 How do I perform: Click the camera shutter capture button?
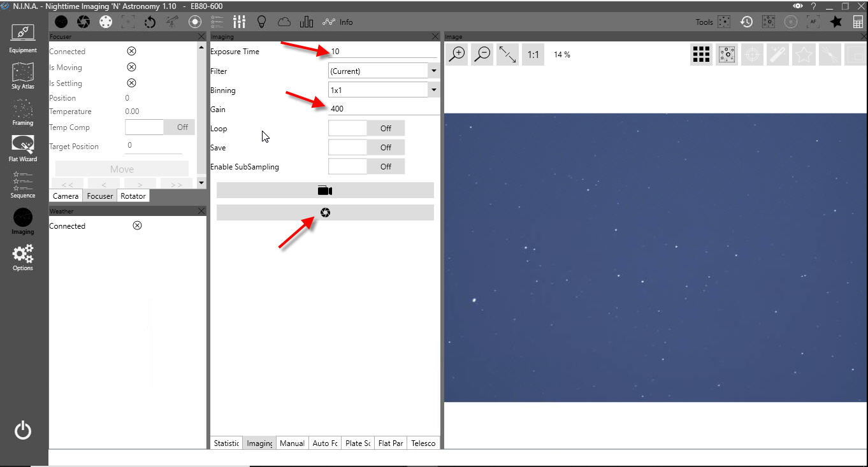(325, 213)
